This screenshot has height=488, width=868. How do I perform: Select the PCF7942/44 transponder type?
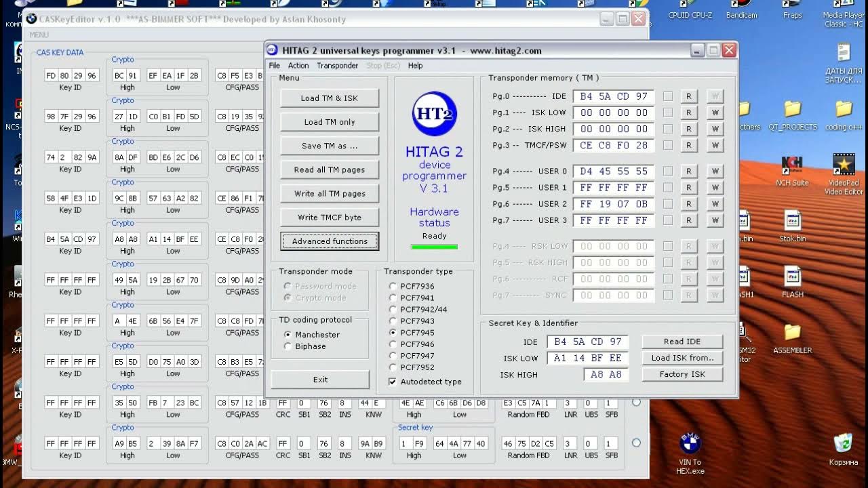point(393,309)
